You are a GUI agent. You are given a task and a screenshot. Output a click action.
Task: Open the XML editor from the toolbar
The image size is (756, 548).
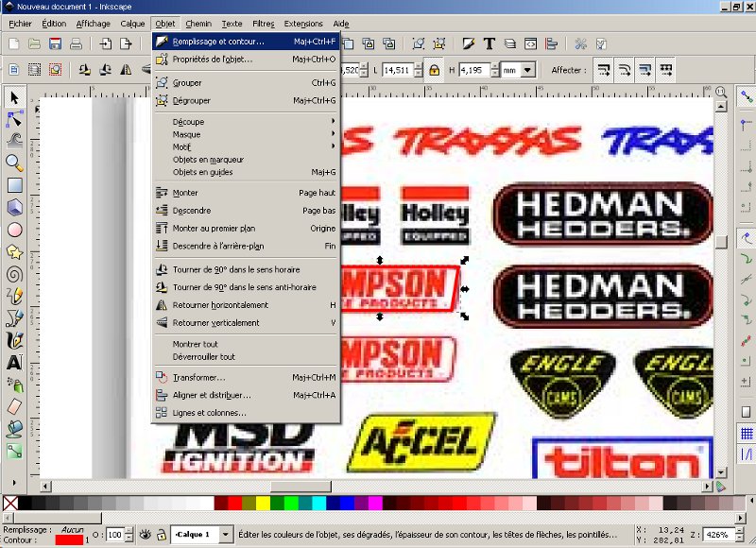point(531,43)
